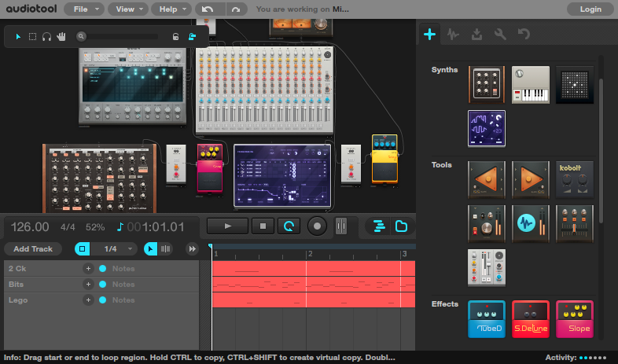Add the knob and meter tool device

click(487, 223)
